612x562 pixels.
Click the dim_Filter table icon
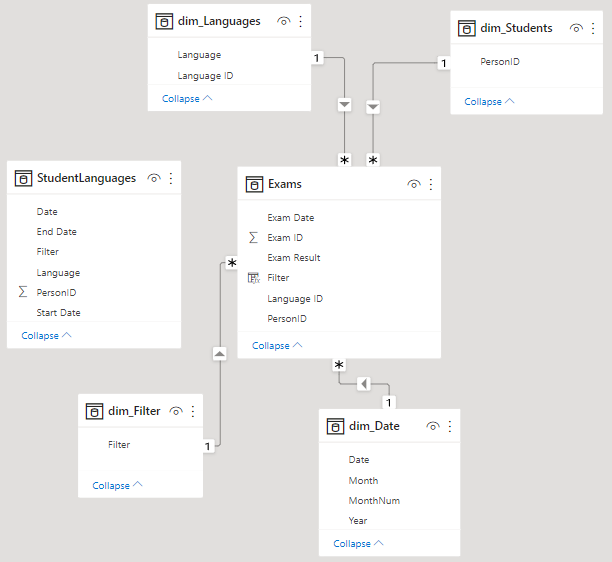click(x=94, y=411)
